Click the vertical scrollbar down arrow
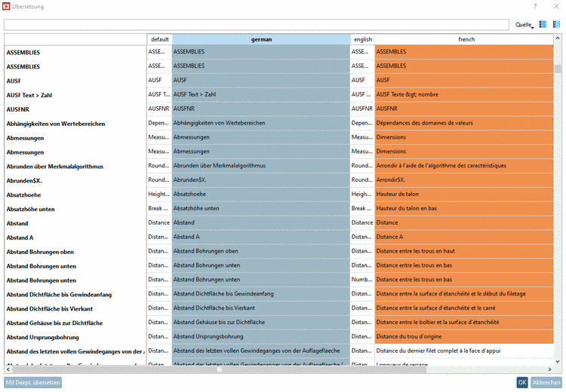The width and height of the screenshot is (566, 392). [558, 361]
